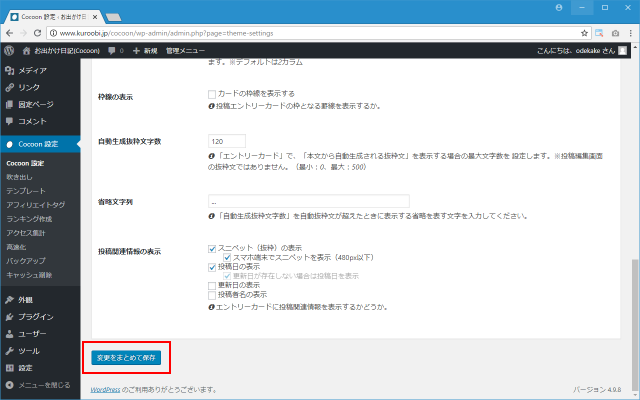Open ツール in the sidebar
640x400 pixels.
pyautogui.click(x=29, y=351)
